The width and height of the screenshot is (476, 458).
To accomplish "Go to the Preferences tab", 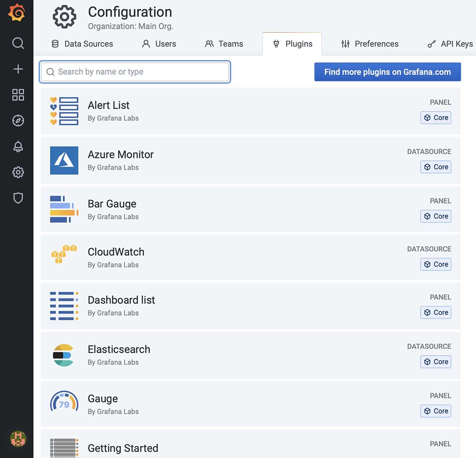I will coord(370,44).
